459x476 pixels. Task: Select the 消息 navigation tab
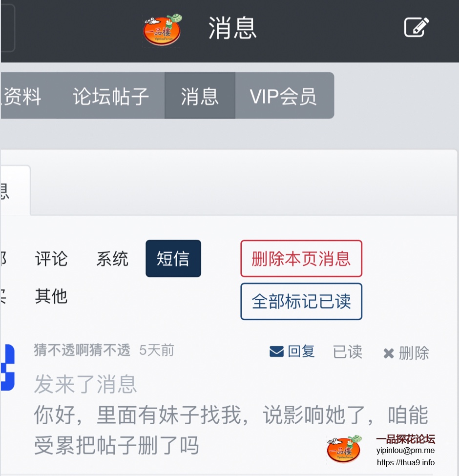click(x=200, y=96)
